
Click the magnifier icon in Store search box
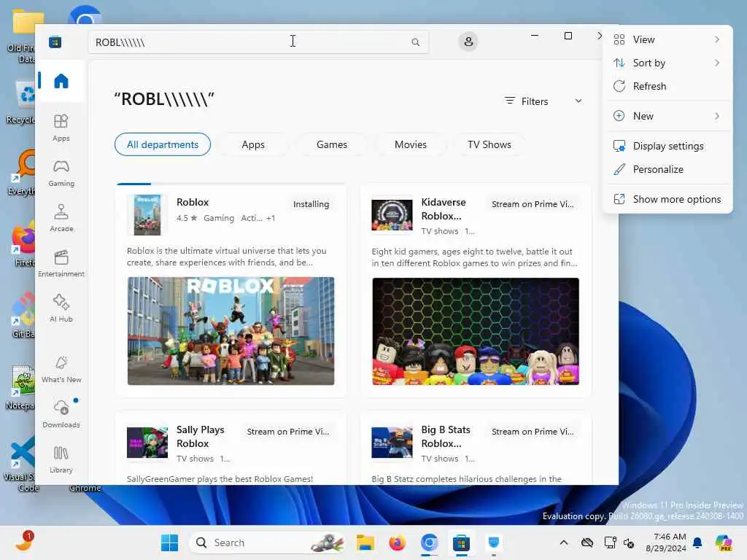(415, 42)
